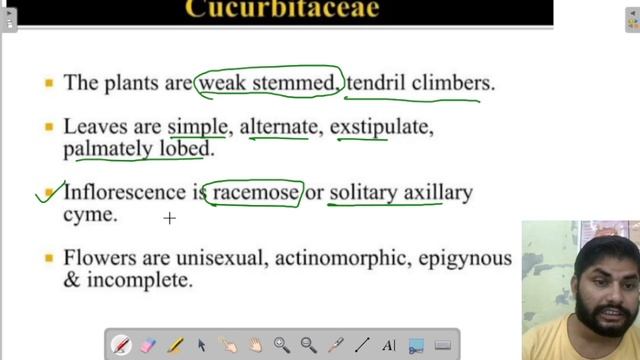
Task: Activate the Zoom Out magnifier
Action: coord(309,345)
